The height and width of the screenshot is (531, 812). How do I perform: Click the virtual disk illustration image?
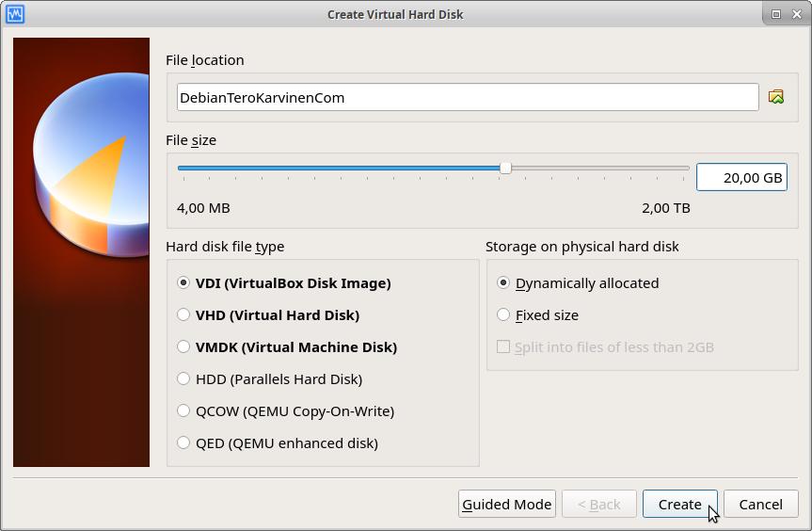click(82, 252)
